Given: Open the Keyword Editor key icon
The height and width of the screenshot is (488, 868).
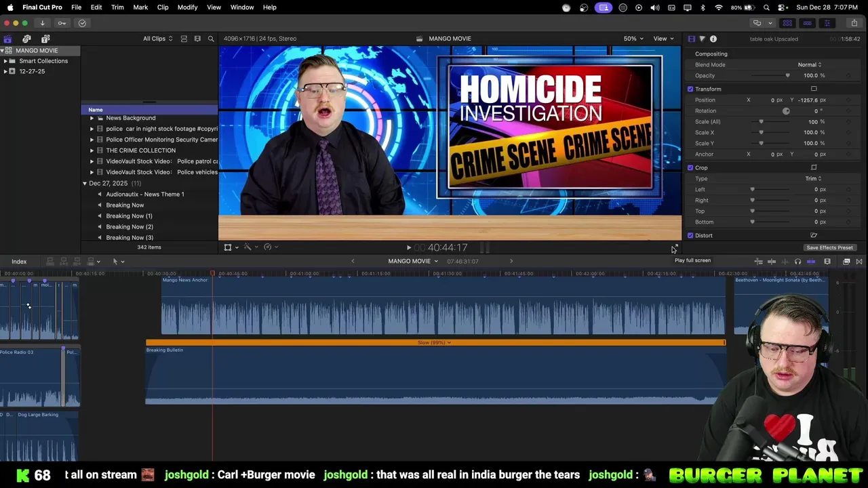Looking at the screenshot, I should [62, 23].
